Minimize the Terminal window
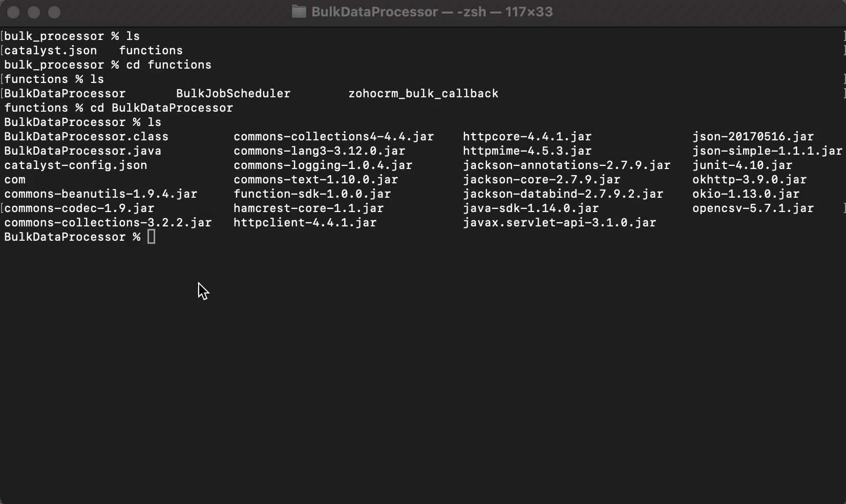This screenshot has width=846, height=504. (34, 12)
